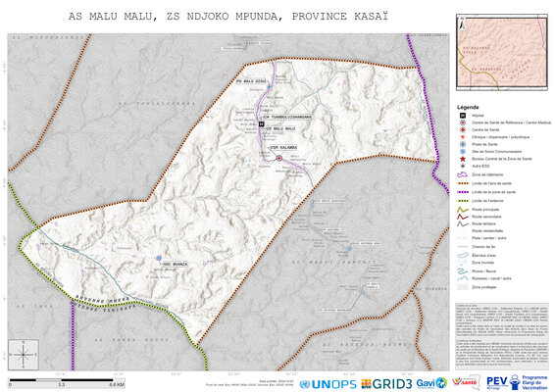Select the blue Poste de Santé legend symbol
Viewport: 555px width, 392px height.
pyautogui.click(x=462, y=144)
